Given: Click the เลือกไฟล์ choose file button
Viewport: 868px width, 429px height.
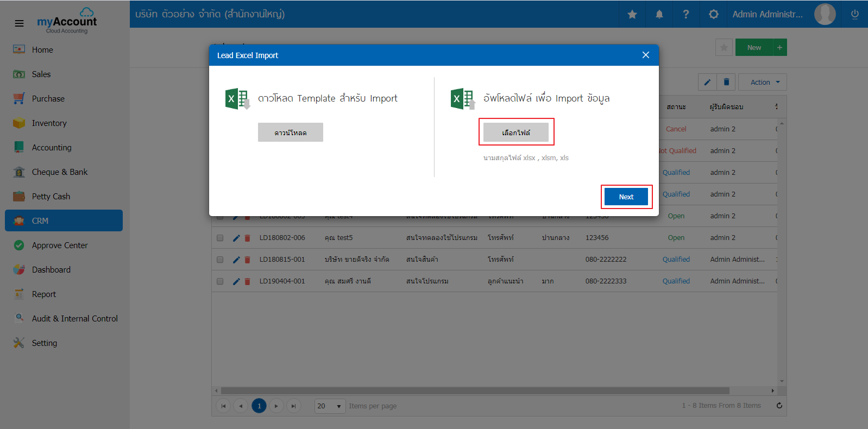Looking at the screenshot, I should point(516,133).
